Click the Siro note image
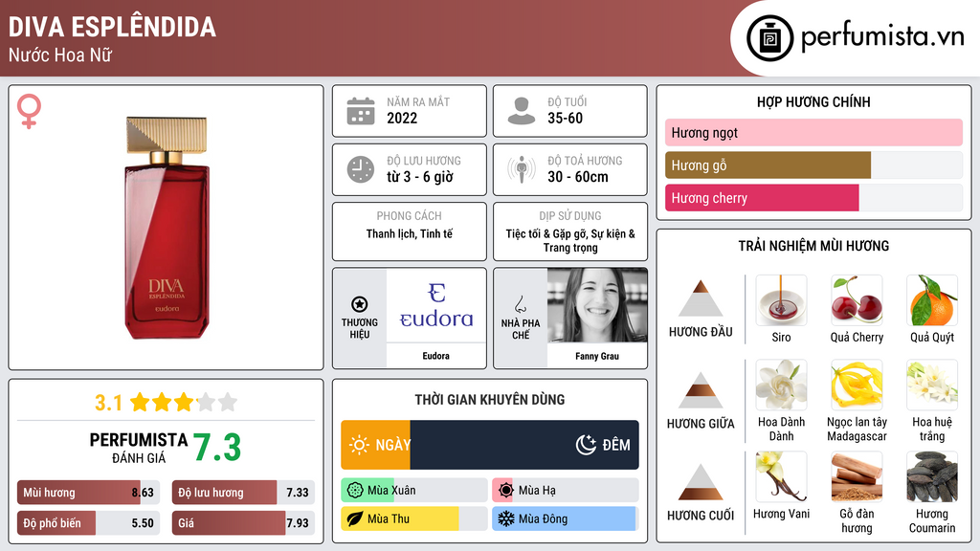 781,300
